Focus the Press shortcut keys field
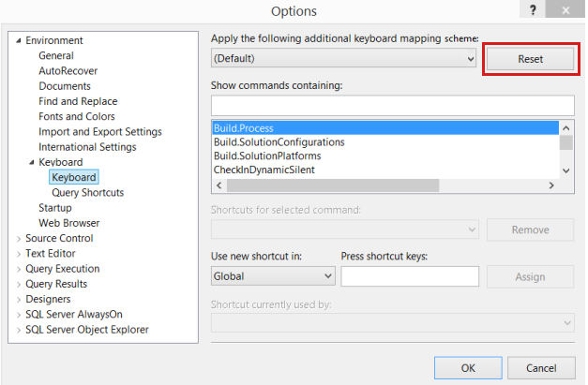This screenshot has height=385, width=588. tap(410, 276)
